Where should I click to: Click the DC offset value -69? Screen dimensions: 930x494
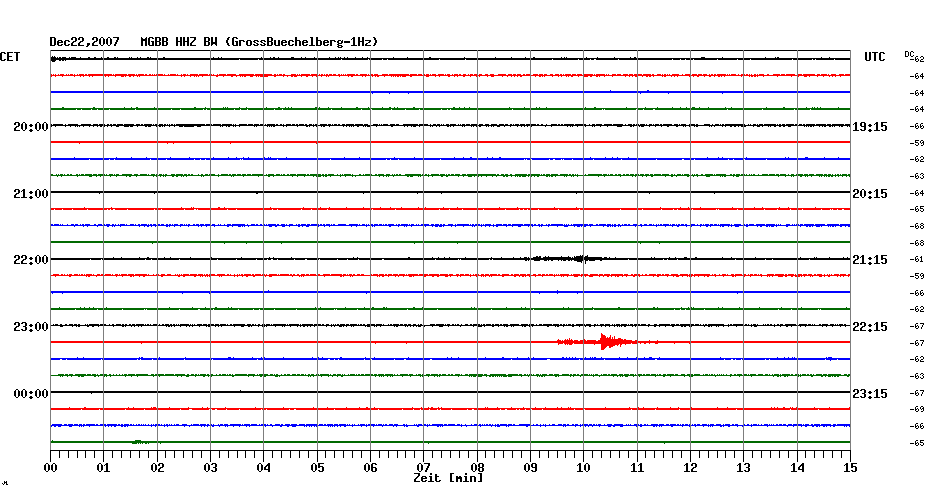(x=916, y=409)
